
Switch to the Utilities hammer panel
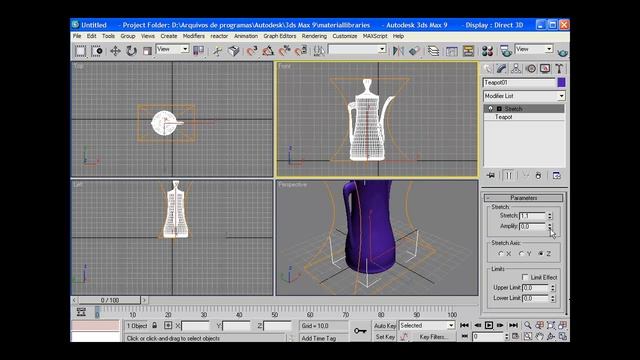[x=559, y=69]
